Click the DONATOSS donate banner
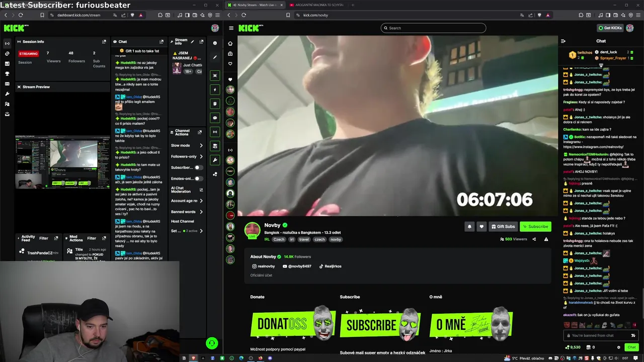Screen dimensions: 644x362 click(293, 323)
